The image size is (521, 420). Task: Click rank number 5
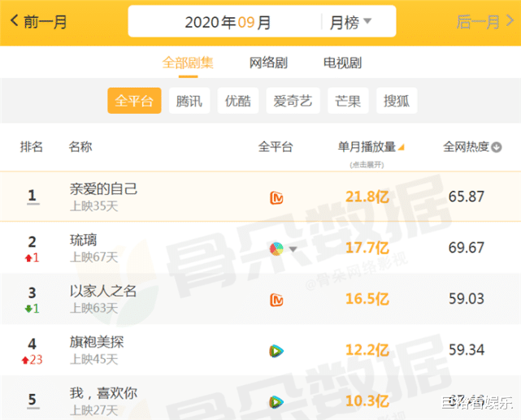click(33, 400)
